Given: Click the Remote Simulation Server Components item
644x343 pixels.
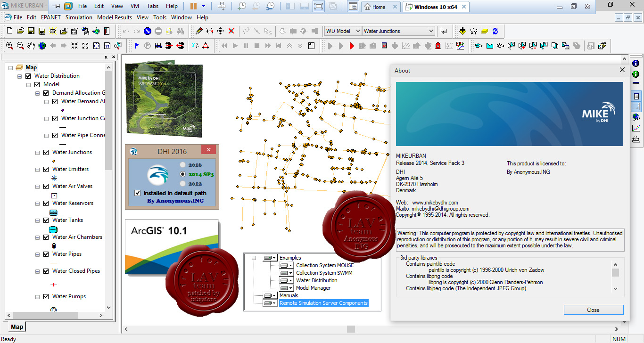Looking at the screenshot, I should [323, 303].
